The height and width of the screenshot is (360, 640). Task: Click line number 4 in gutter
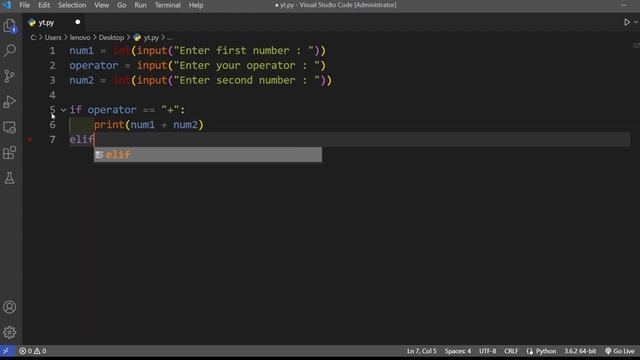click(52, 95)
